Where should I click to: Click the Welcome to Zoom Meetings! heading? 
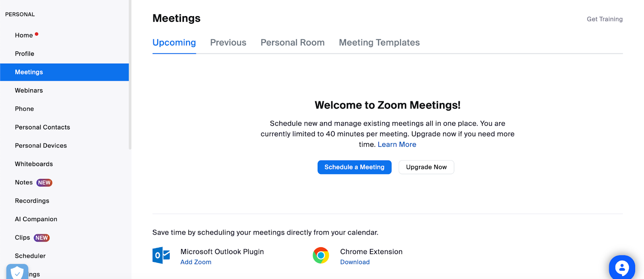pos(388,105)
